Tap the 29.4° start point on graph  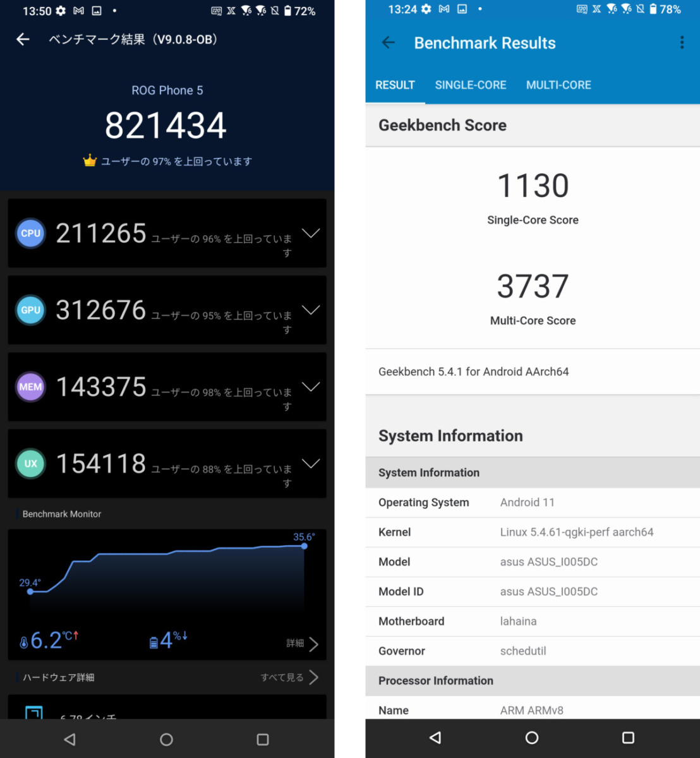point(30,591)
